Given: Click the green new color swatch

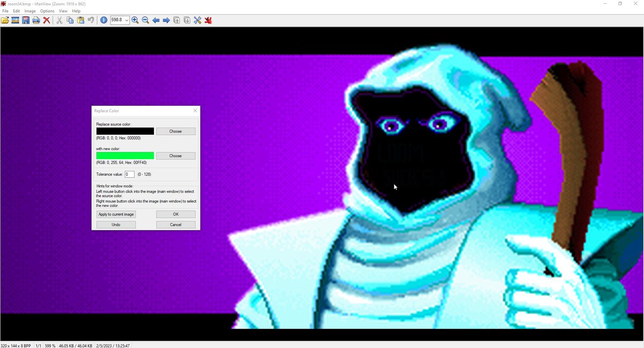Looking at the screenshot, I should click(125, 156).
